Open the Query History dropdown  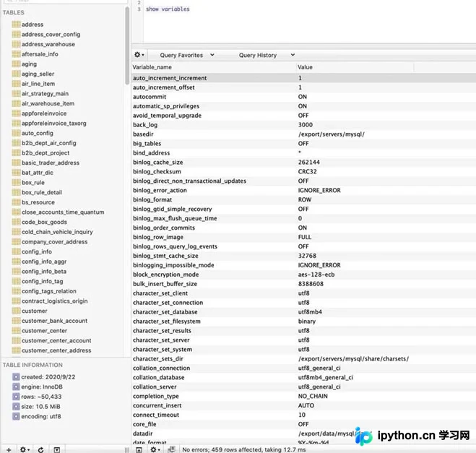click(x=267, y=55)
